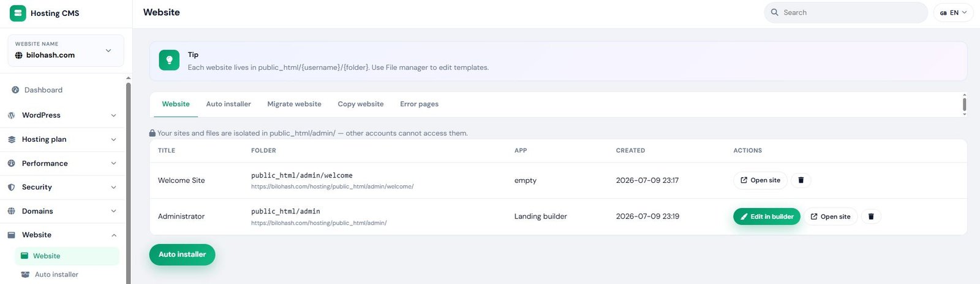980x284 pixels.
Task: Click the green Auto installer button
Action: (x=182, y=255)
